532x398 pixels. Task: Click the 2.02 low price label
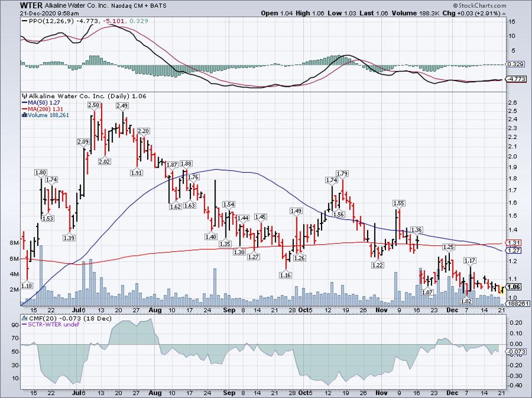(x=104, y=162)
